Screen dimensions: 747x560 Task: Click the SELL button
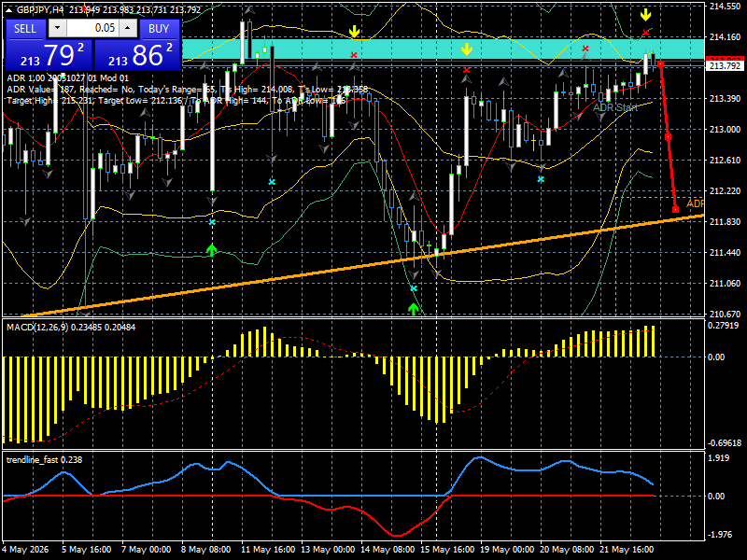pyautogui.click(x=25, y=29)
